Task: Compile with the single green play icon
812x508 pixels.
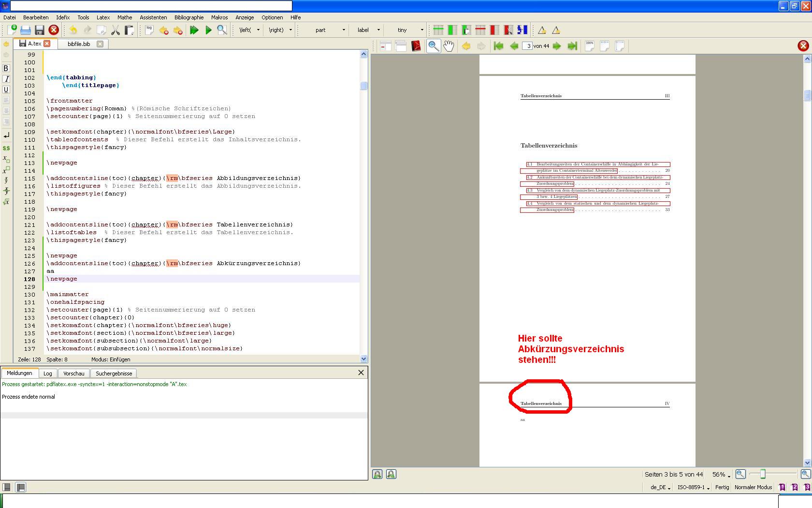Action: (x=208, y=30)
